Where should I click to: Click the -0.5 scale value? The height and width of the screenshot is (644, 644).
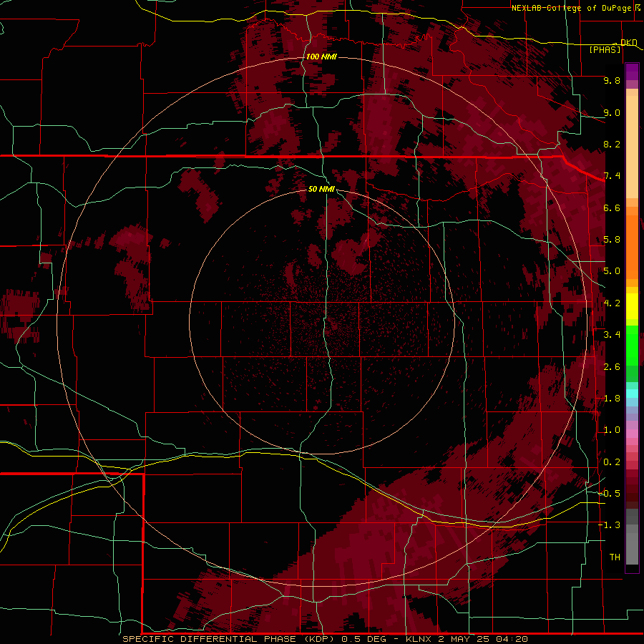pos(609,494)
